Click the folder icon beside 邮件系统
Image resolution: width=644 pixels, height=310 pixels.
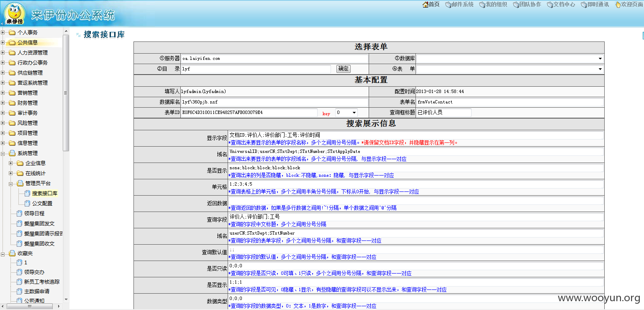click(448, 5)
